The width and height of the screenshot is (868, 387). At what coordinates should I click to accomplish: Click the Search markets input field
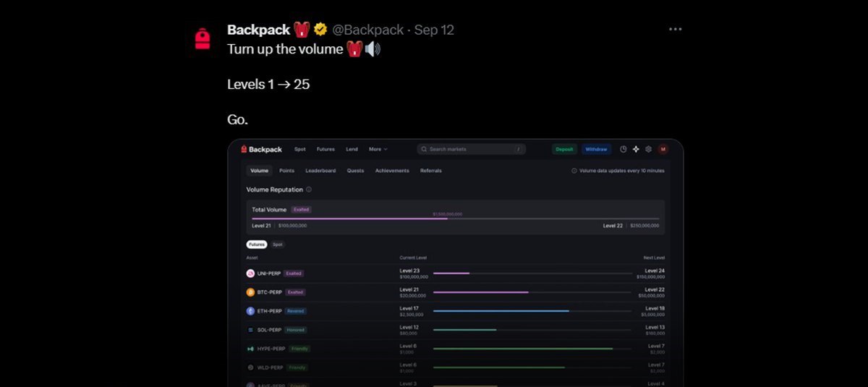[x=471, y=149]
